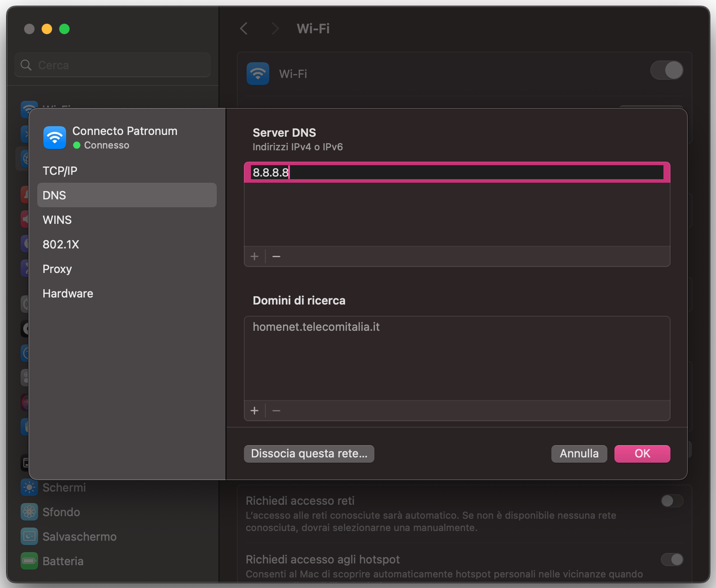Click the plus icon under Server DNS
Screen dimensions: 716x588
[x=254, y=256]
